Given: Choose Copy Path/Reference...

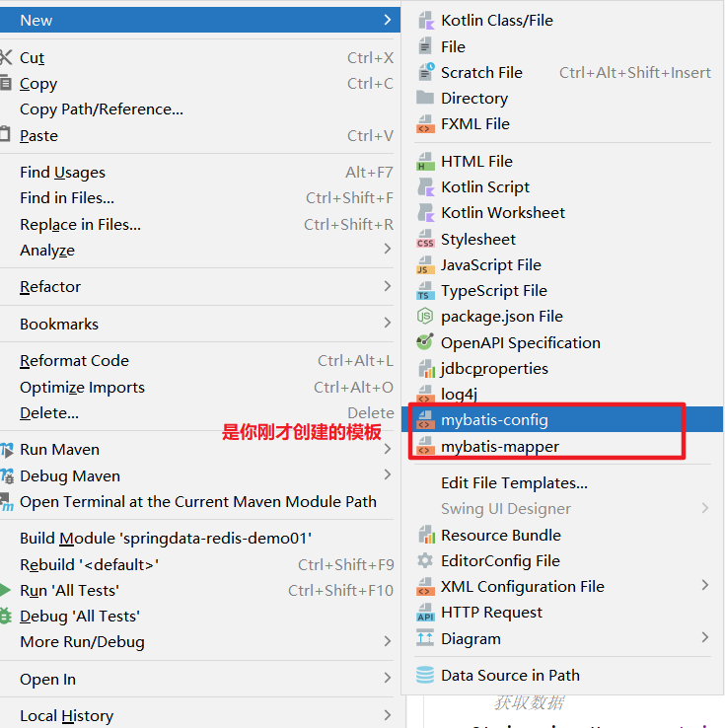Looking at the screenshot, I should point(200,109).
